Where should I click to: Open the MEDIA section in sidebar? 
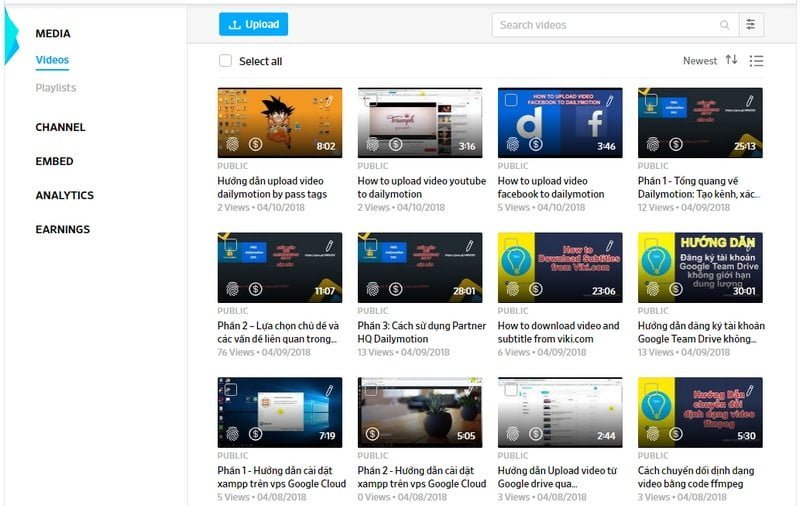coord(53,34)
